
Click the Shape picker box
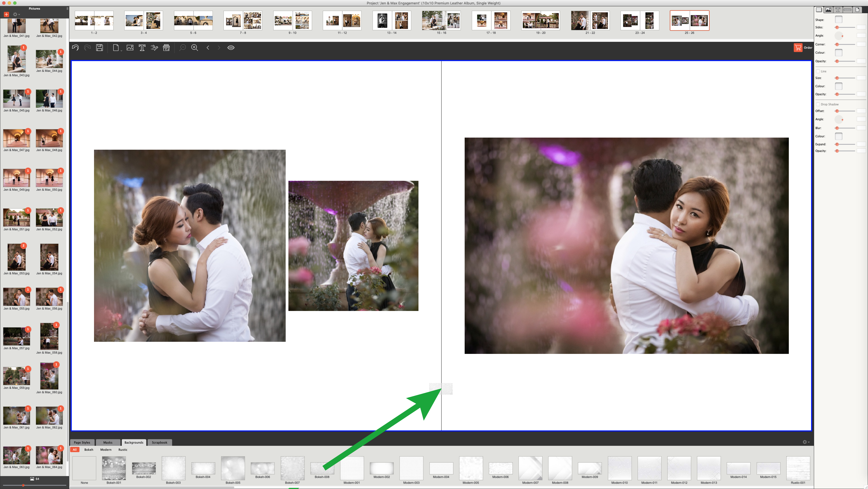(839, 20)
